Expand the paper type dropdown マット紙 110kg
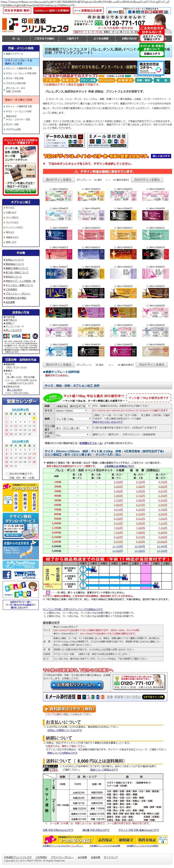174x868 pixels. [x=73, y=419]
